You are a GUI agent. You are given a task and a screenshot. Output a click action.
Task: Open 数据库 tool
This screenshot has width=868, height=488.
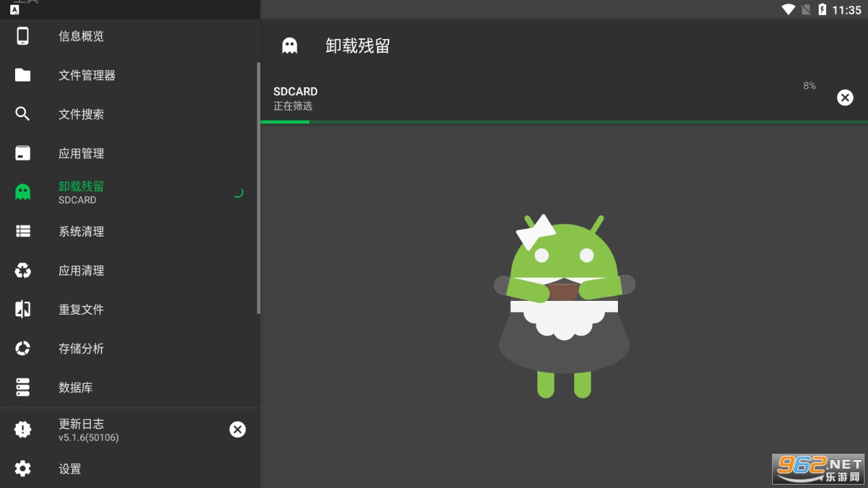[130, 387]
